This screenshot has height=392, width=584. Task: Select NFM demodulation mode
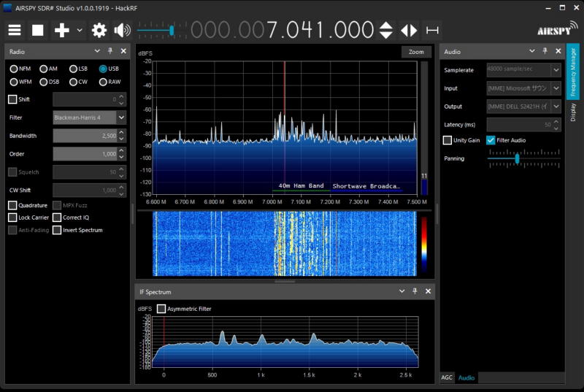pos(20,69)
